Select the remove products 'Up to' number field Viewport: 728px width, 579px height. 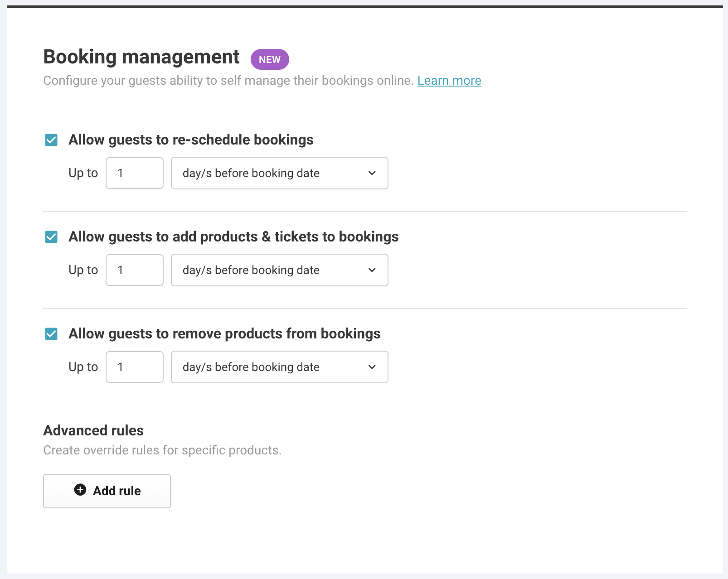[135, 367]
